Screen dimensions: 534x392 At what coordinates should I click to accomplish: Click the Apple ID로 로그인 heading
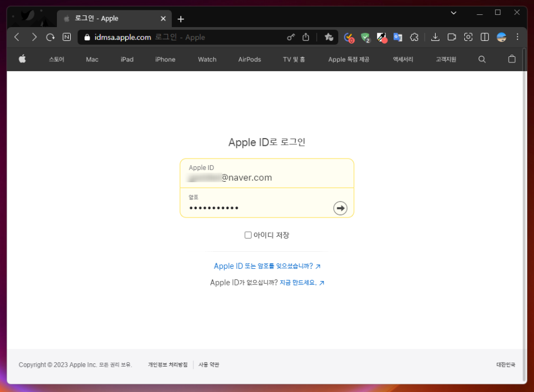tap(267, 142)
